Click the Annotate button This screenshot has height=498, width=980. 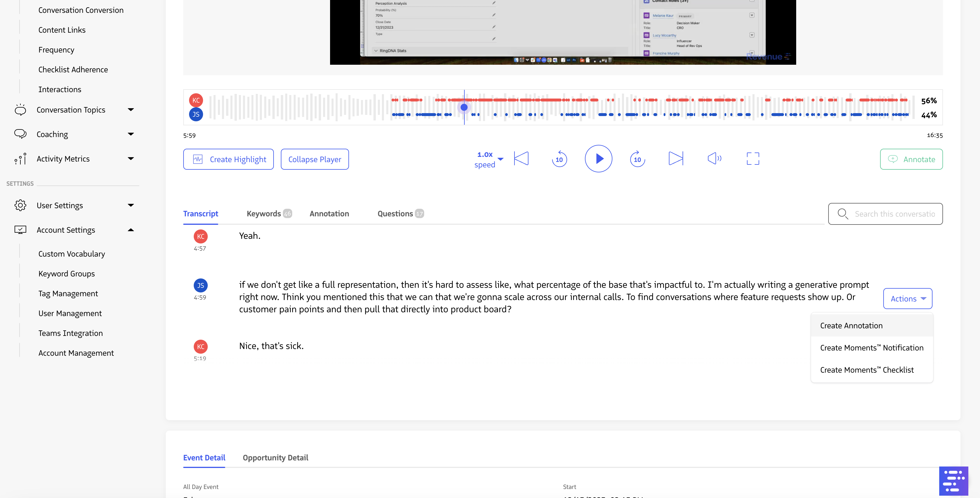[x=911, y=159]
